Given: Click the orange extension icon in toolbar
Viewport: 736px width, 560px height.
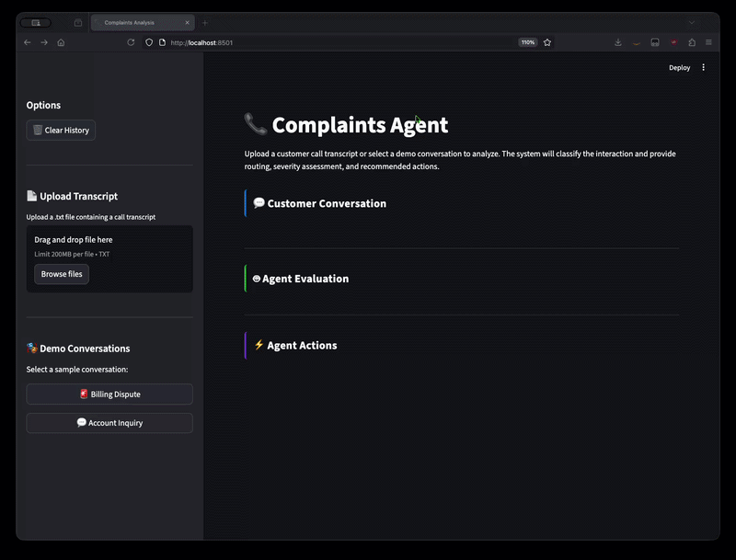Looking at the screenshot, I should click(x=637, y=42).
